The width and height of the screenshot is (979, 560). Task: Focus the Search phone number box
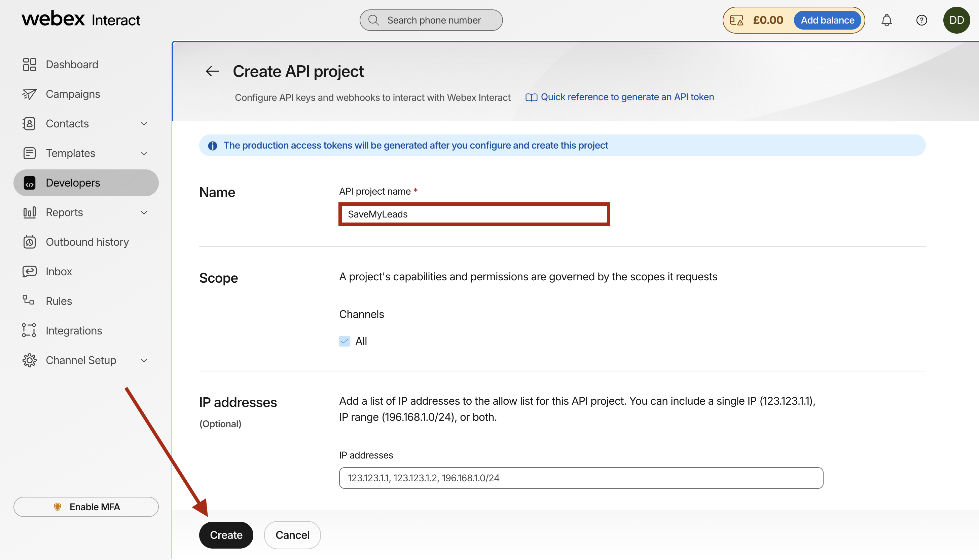431,20
